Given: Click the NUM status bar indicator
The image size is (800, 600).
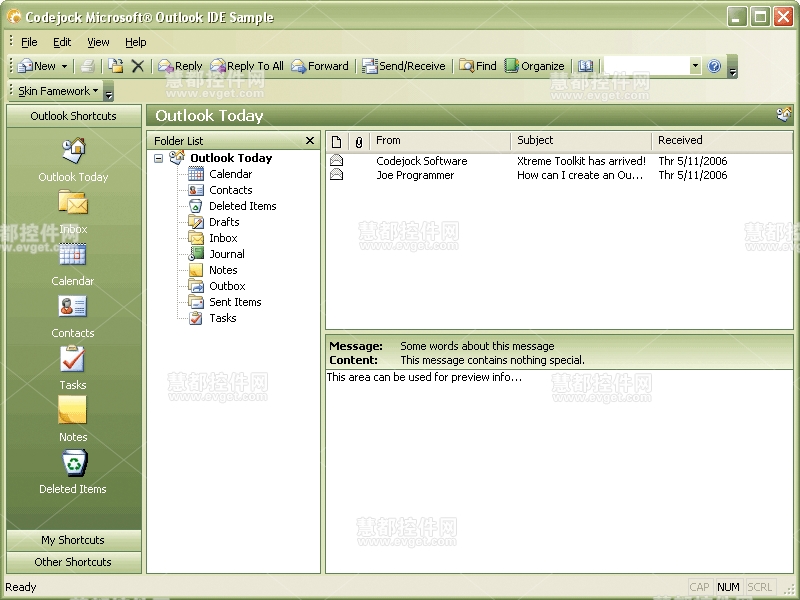Looking at the screenshot, I should (728, 587).
